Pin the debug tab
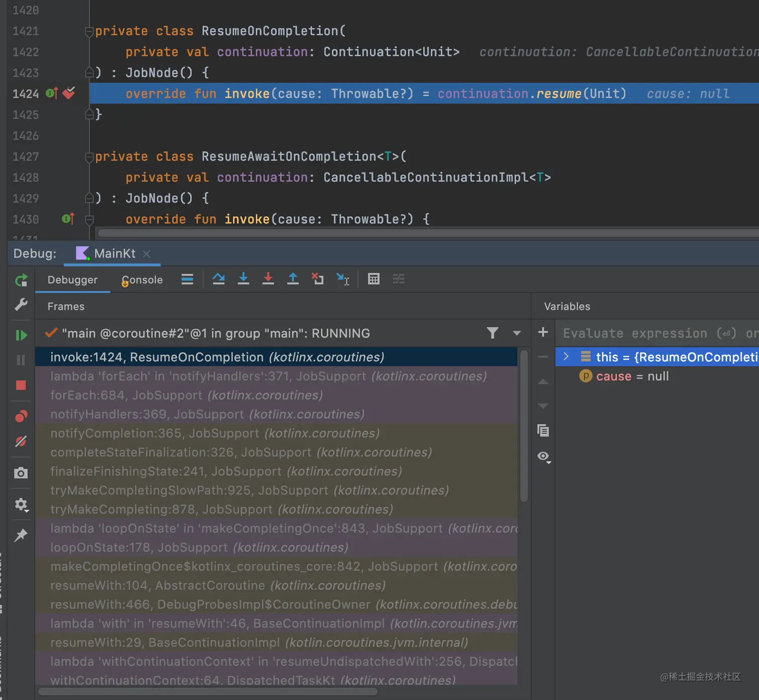 pyautogui.click(x=21, y=535)
